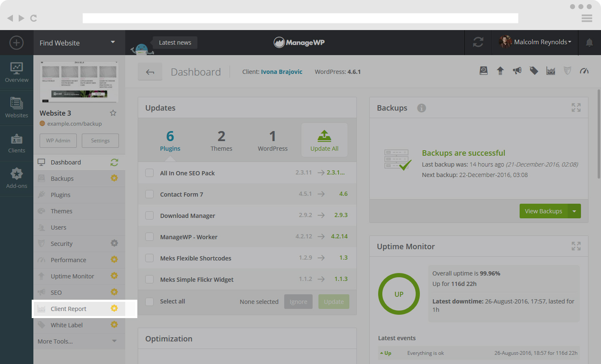Click the tag icon in toolbar
Screen dimensions: 601x364
(534, 71)
